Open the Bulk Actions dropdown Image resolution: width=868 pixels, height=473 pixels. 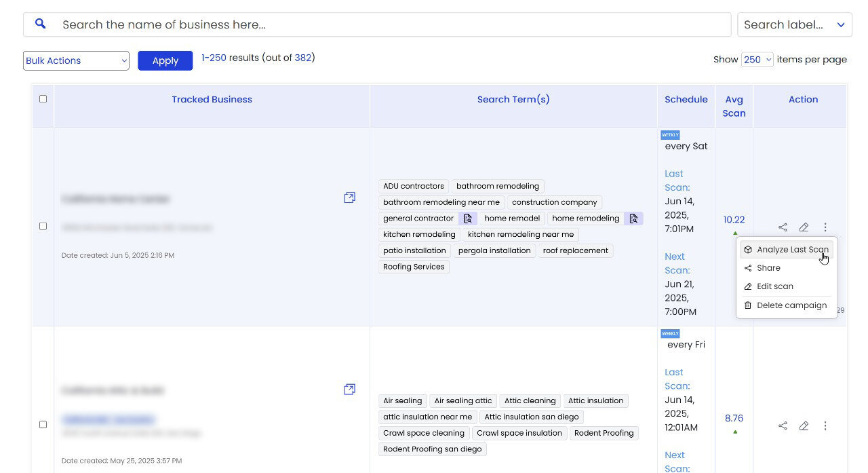tap(75, 60)
